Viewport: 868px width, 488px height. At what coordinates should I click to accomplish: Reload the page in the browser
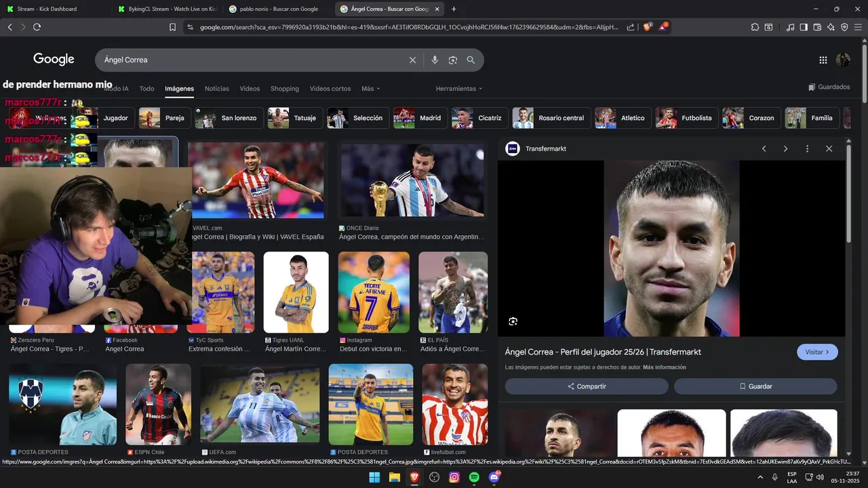point(37,27)
